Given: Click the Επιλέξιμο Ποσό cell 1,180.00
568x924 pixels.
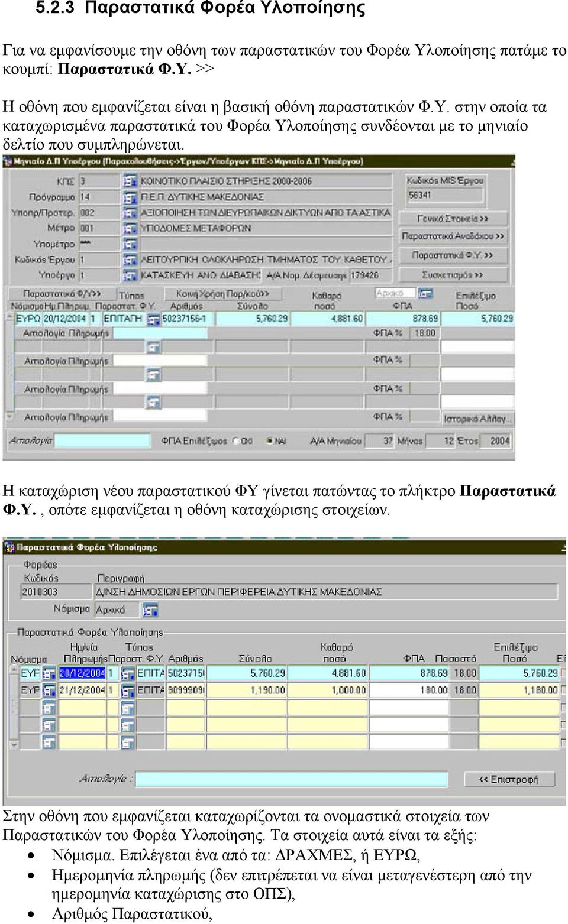Looking at the screenshot, I should pos(519,690).
